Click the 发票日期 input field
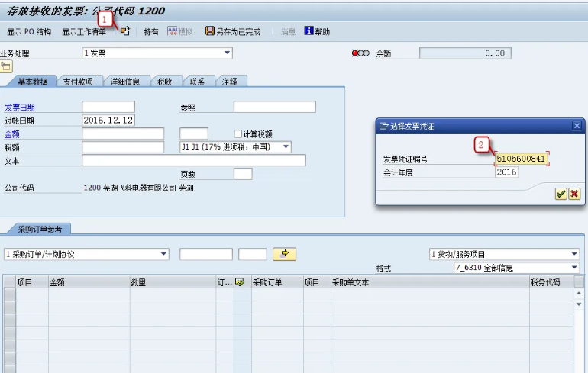This screenshot has width=588, height=373. point(108,107)
